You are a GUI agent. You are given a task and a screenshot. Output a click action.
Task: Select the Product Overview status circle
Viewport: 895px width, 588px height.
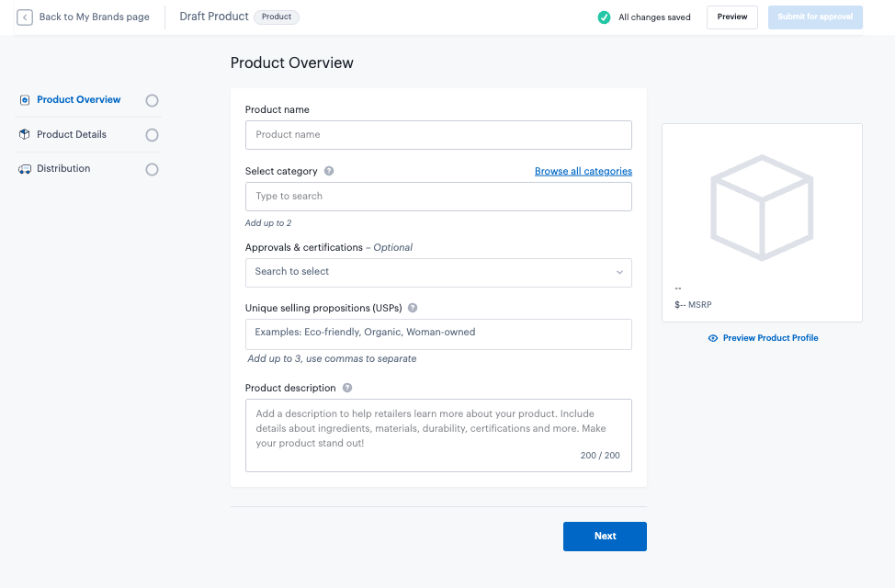pos(153,101)
